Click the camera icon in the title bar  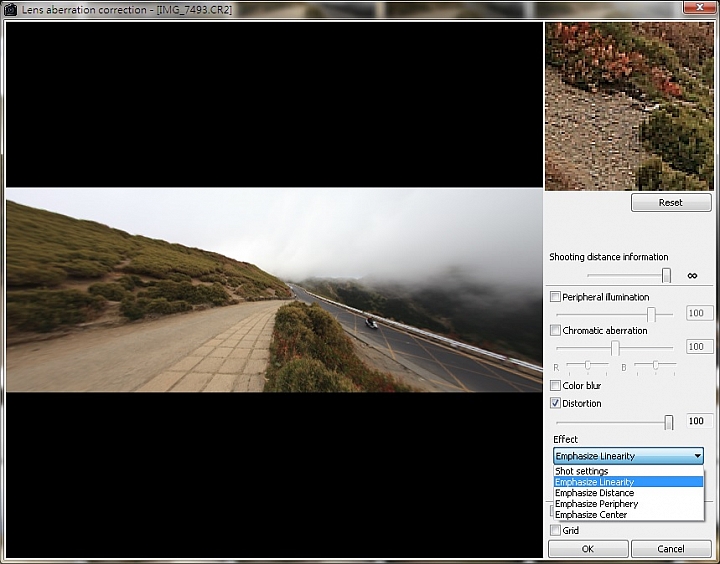point(10,9)
